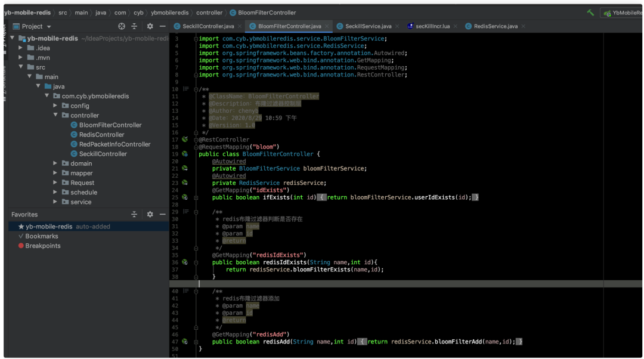Click the green Build hammer icon
644x359 pixels.
pos(590,13)
